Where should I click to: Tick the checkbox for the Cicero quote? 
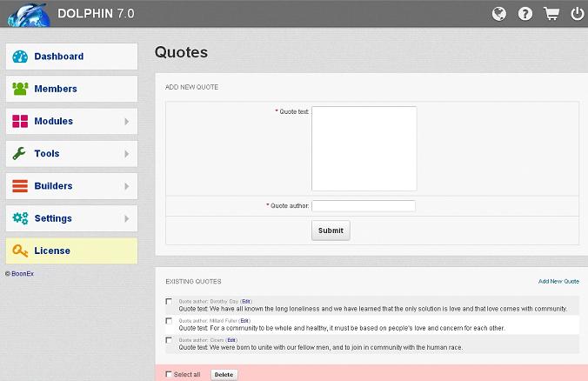(169, 340)
